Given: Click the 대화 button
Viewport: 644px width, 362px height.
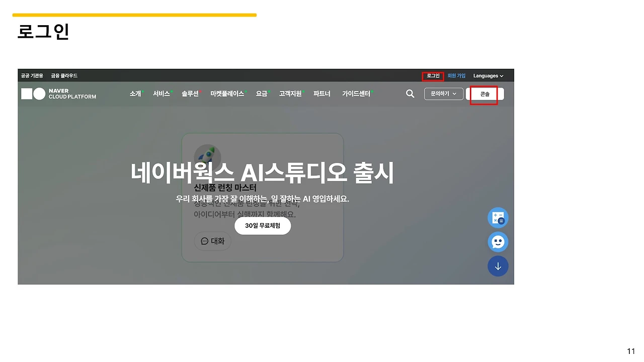Looking at the screenshot, I should [x=212, y=241].
